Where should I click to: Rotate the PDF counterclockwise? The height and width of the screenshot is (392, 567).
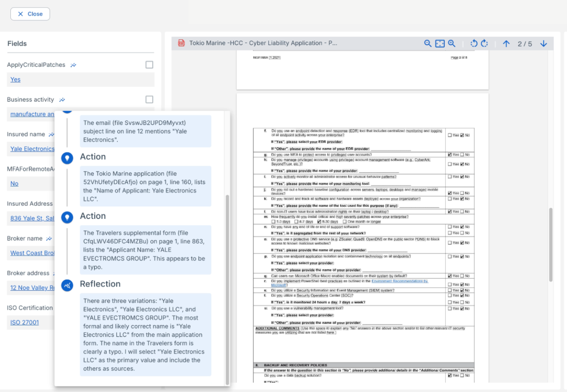click(x=474, y=44)
